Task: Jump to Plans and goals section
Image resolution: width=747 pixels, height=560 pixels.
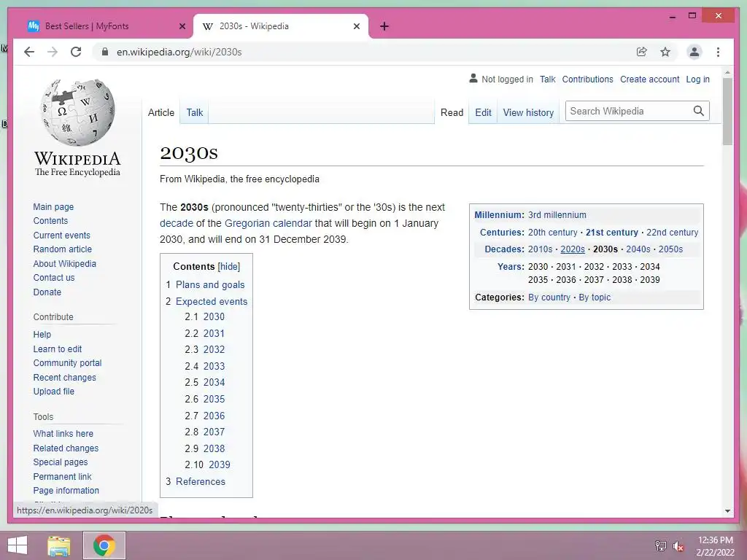Action: pos(210,285)
